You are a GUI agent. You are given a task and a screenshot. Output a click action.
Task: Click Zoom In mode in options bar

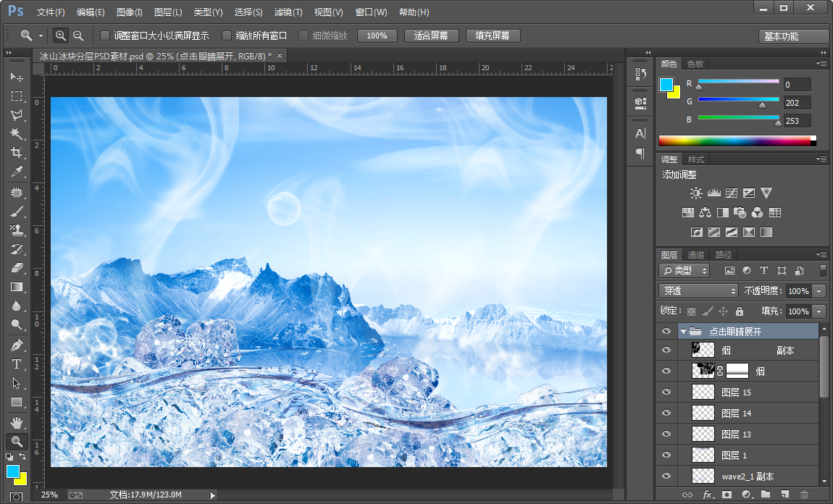61,35
